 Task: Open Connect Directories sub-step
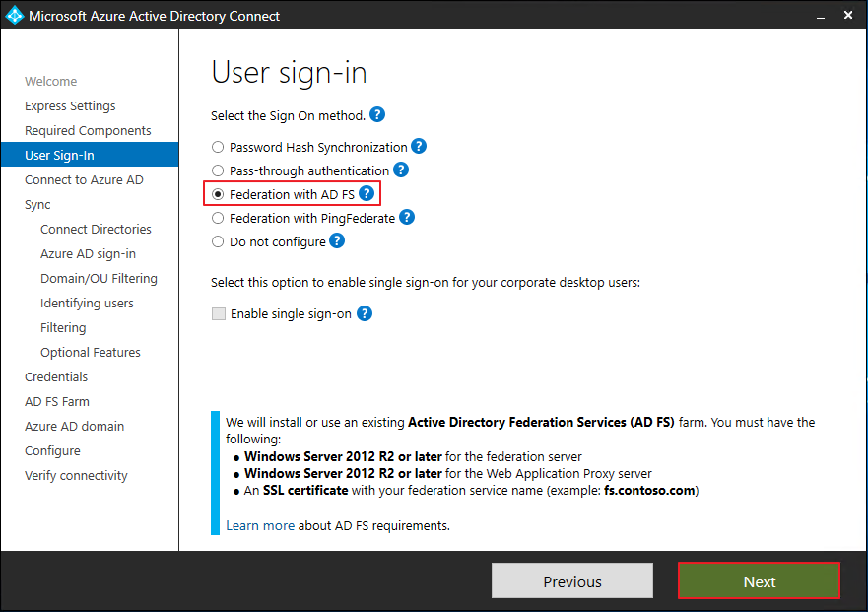(x=96, y=230)
